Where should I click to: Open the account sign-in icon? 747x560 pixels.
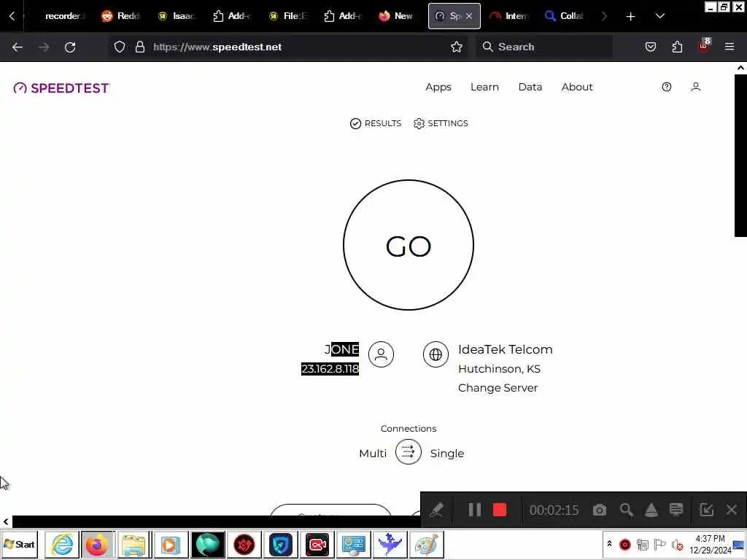click(x=695, y=87)
